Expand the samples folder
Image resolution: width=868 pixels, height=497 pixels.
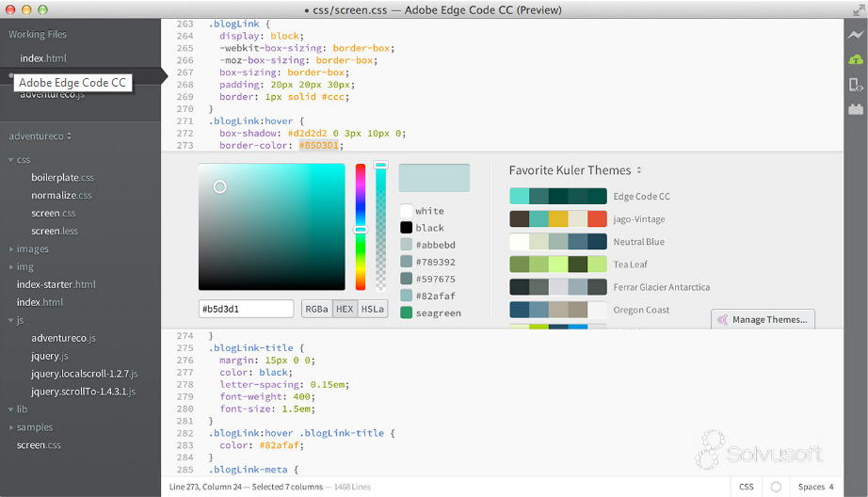click(11, 427)
